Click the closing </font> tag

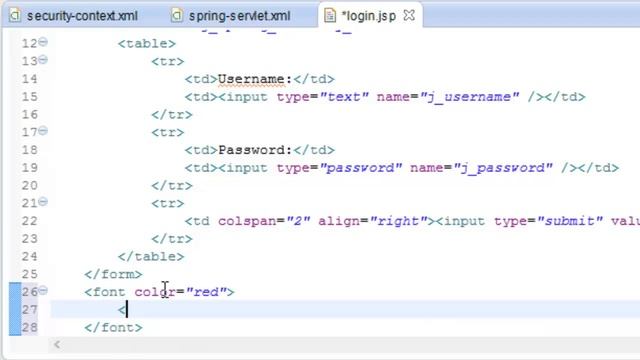pos(113,328)
